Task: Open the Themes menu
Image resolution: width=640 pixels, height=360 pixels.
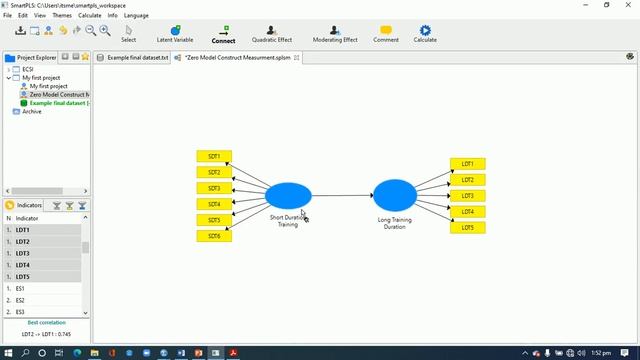Action: point(62,16)
